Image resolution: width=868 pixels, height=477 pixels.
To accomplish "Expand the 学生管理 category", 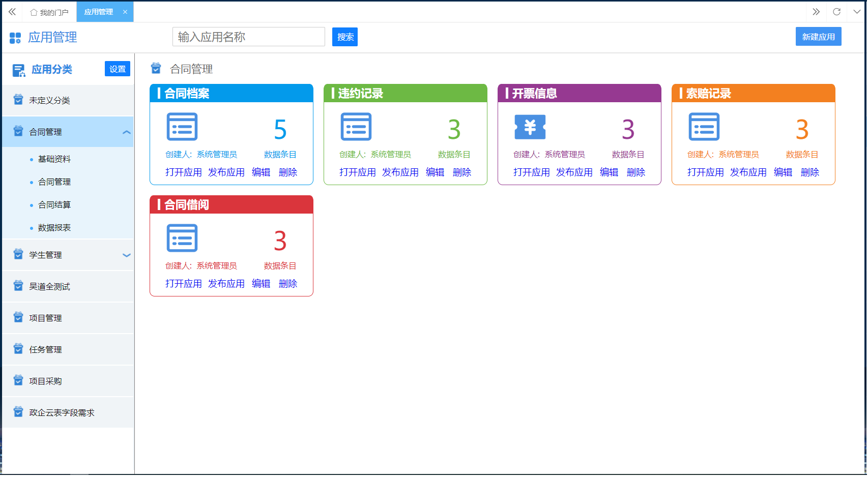I will (x=127, y=255).
